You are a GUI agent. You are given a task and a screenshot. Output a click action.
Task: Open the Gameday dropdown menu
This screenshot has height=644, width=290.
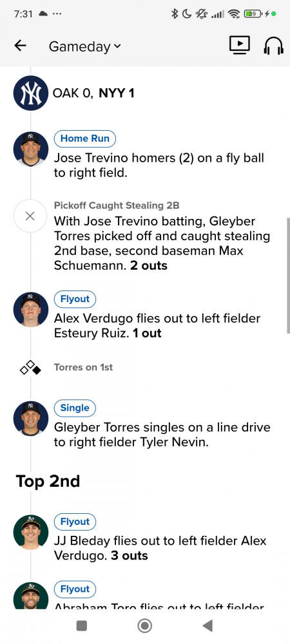(x=85, y=46)
